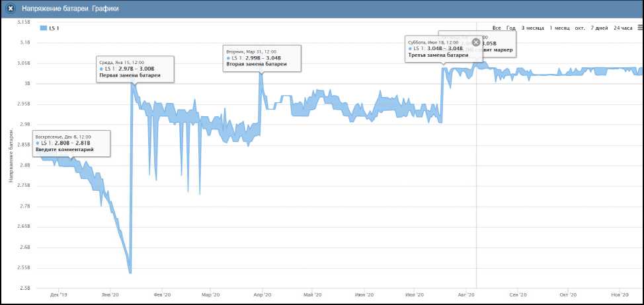644x305 pixels.
Task: Click the lowest voltage point in January
Action: click(130, 272)
